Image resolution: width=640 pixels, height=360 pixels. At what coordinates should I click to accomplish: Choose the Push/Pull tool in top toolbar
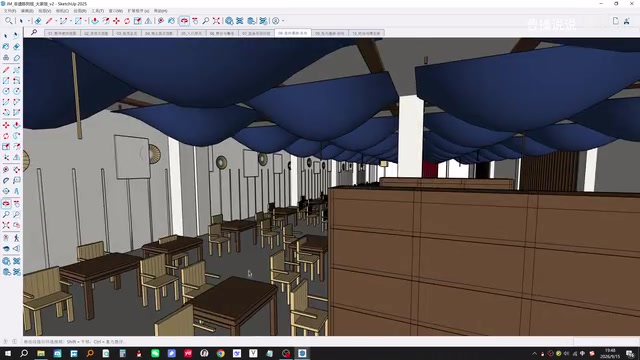[x=95, y=20]
